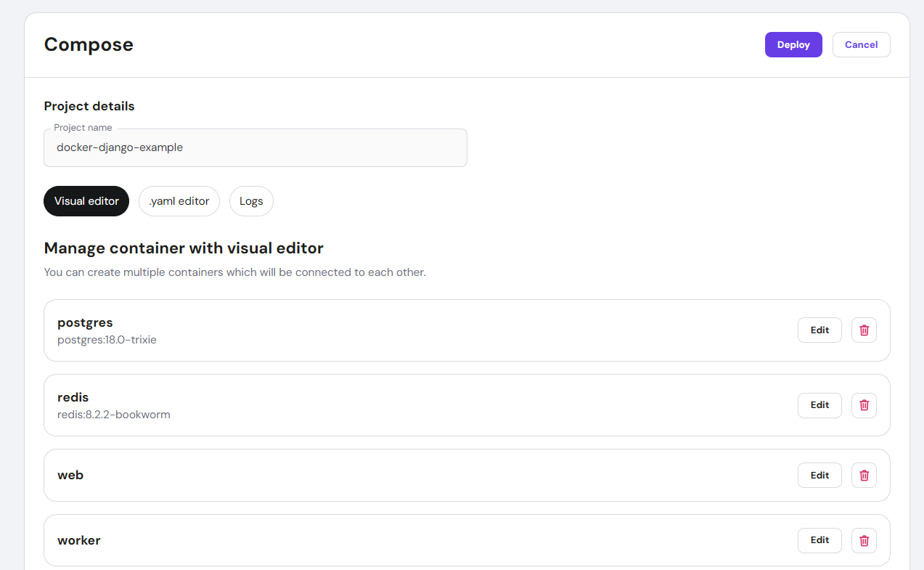
Task: Click the postgres:18.0-trixie image label
Action: point(107,340)
